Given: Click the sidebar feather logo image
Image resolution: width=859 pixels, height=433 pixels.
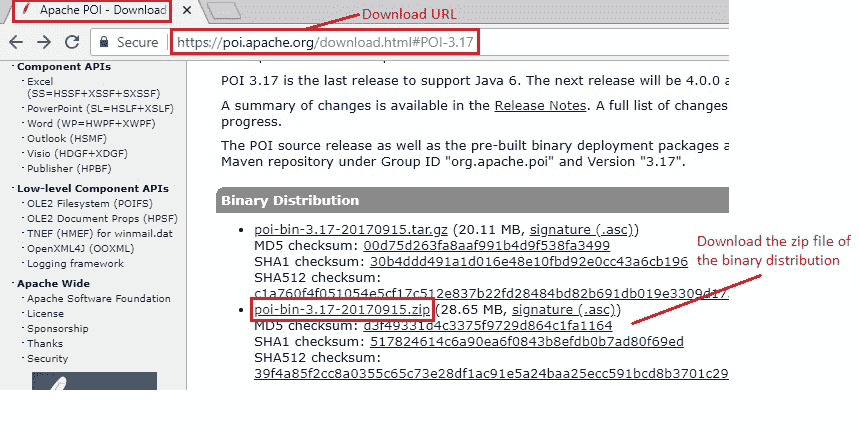Looking at the screenshot, I should (94, 381).
